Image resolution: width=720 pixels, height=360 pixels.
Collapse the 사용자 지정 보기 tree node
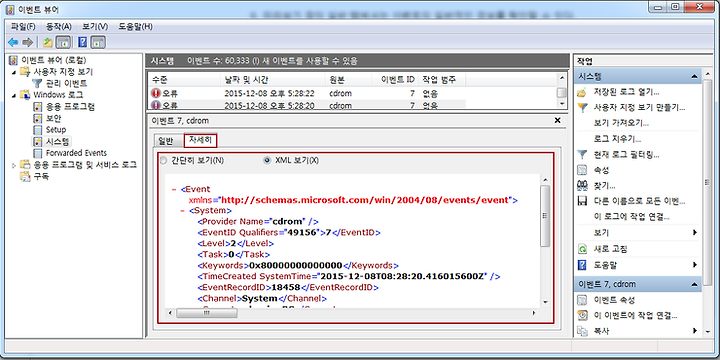[x=14, y=72]
